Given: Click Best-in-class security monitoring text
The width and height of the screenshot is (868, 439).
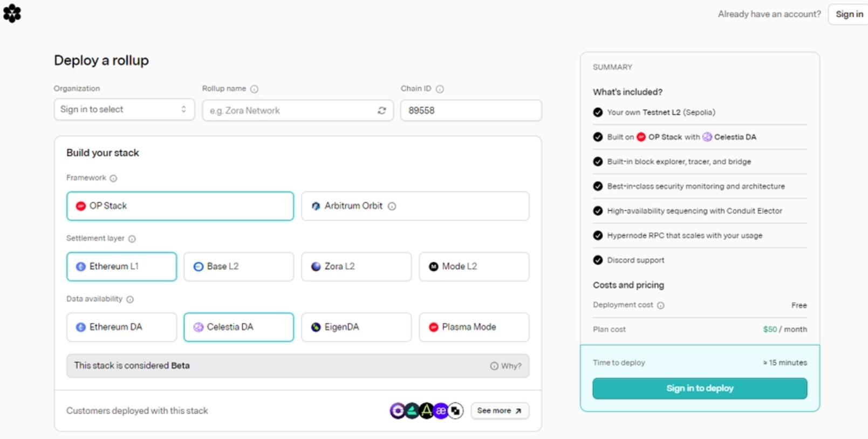Looking at the screenshot, I should [696, 186].
